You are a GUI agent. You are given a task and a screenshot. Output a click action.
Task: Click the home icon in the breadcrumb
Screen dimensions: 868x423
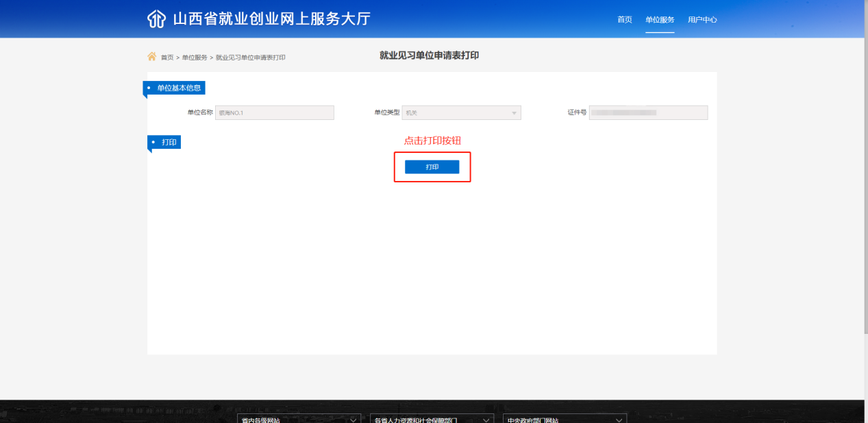(152, 56)
